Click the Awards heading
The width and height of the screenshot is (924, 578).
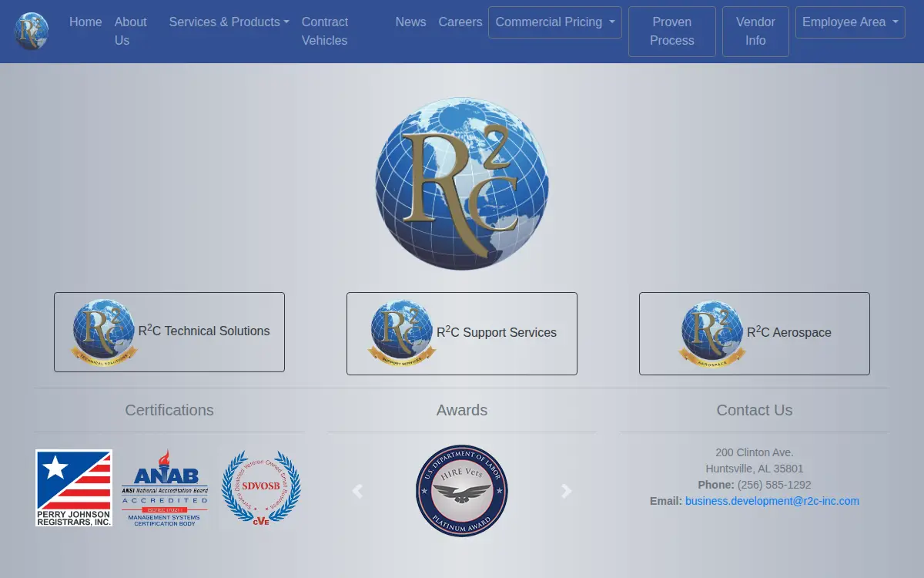462,410
